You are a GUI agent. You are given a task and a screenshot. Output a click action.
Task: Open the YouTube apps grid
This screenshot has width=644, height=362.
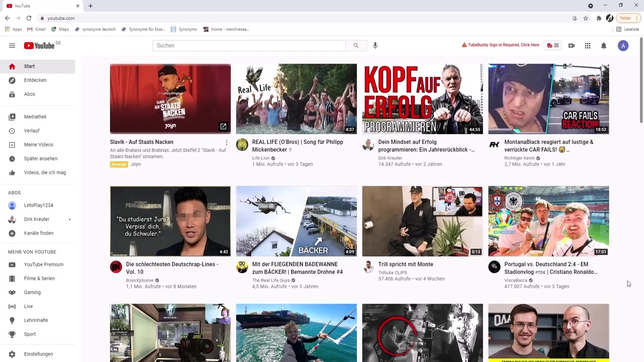click(x=588, y=46)
